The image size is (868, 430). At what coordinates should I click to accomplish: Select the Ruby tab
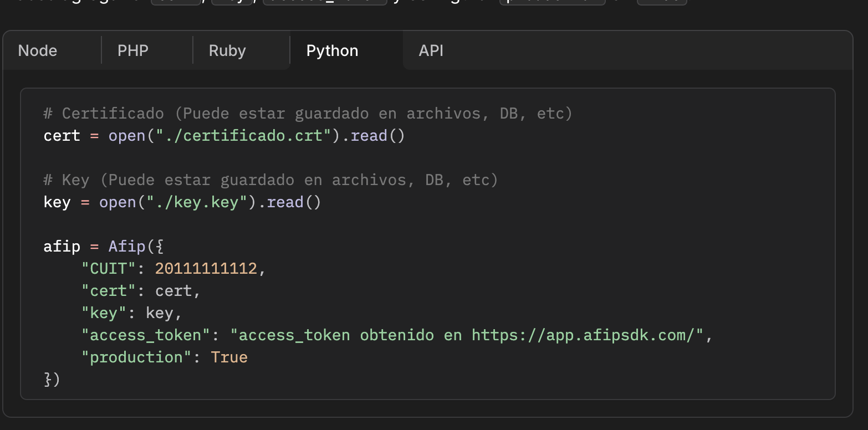[227, 51]
